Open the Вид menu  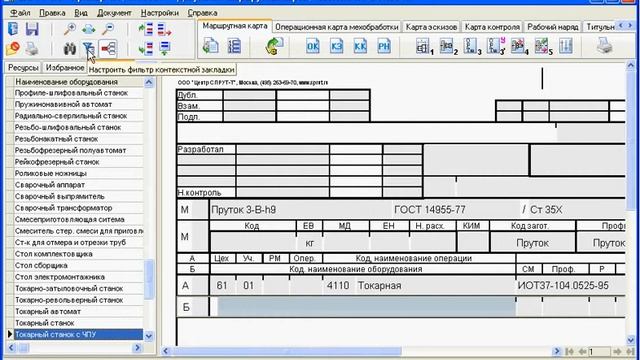coord(81,13)
